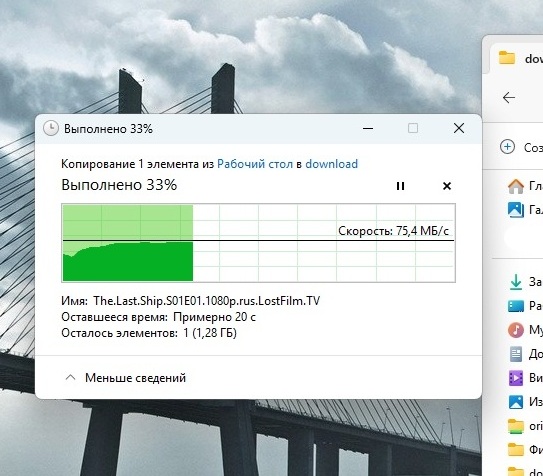The width and height of the screenshot is (543, 476).
Task: Open the download destination link
Action: coord(331,164)
